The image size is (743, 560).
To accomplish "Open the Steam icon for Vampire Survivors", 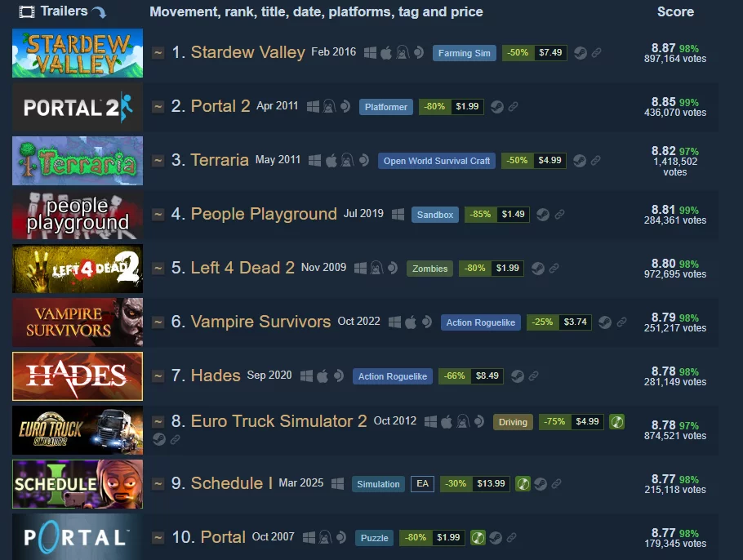I will 605,322.
